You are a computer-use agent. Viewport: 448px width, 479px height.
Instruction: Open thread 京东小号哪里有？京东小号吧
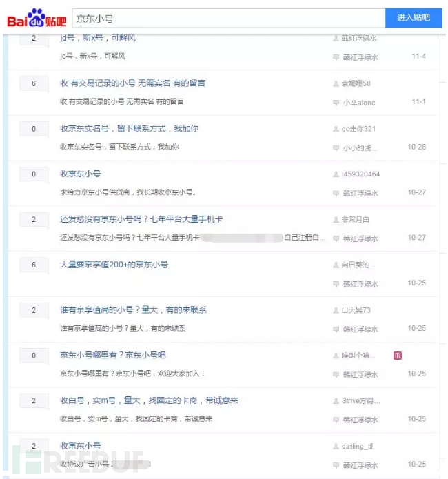[113, 355]
